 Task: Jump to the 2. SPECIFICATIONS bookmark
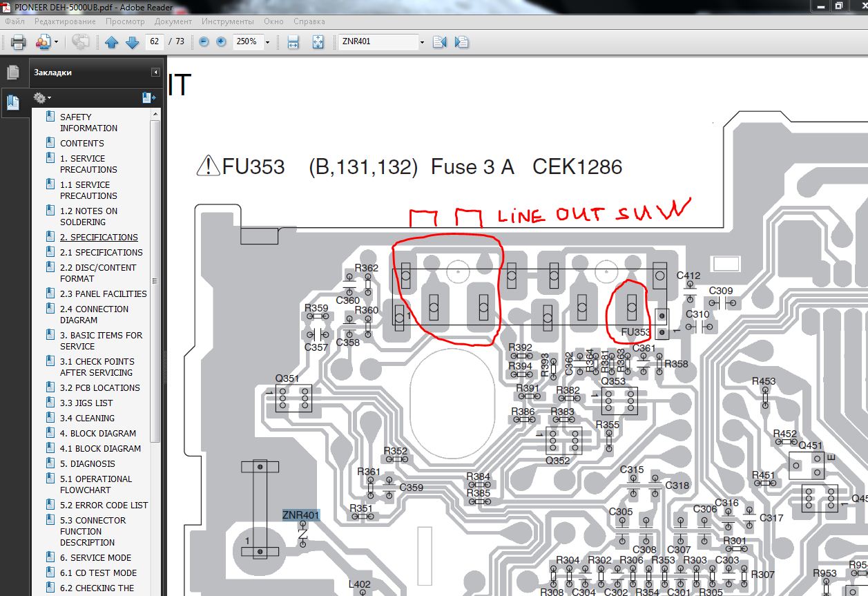click(99, 238)
